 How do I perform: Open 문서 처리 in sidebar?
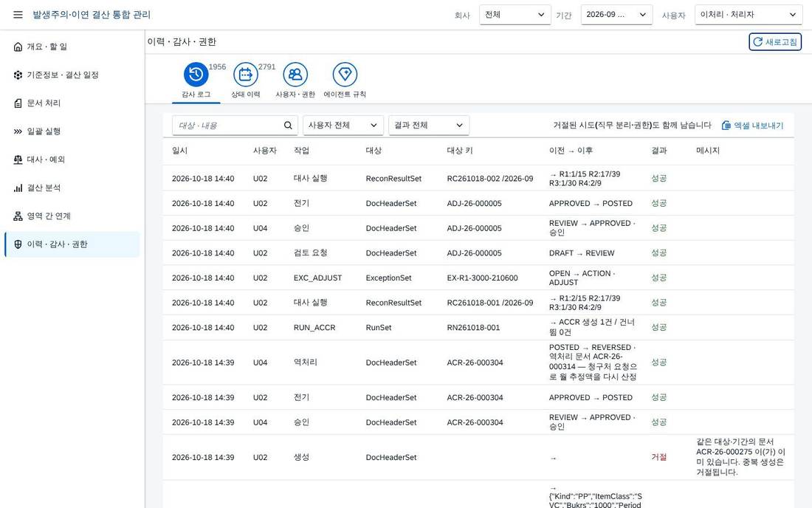72,103
